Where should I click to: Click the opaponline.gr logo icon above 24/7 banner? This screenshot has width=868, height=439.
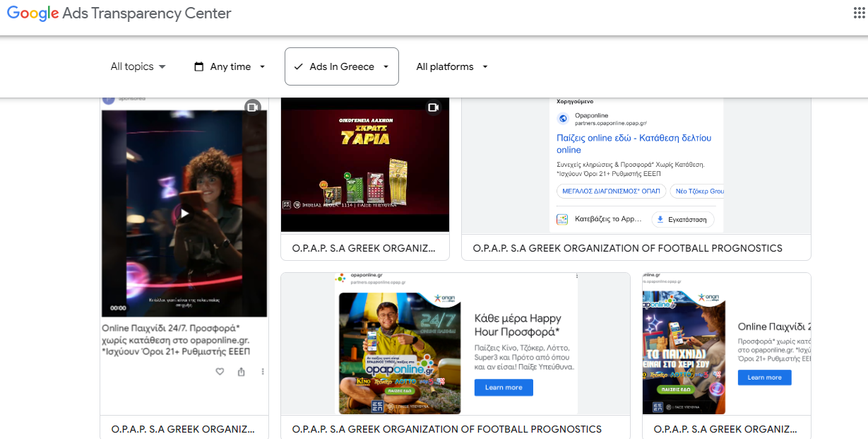[x=342, y=276]
